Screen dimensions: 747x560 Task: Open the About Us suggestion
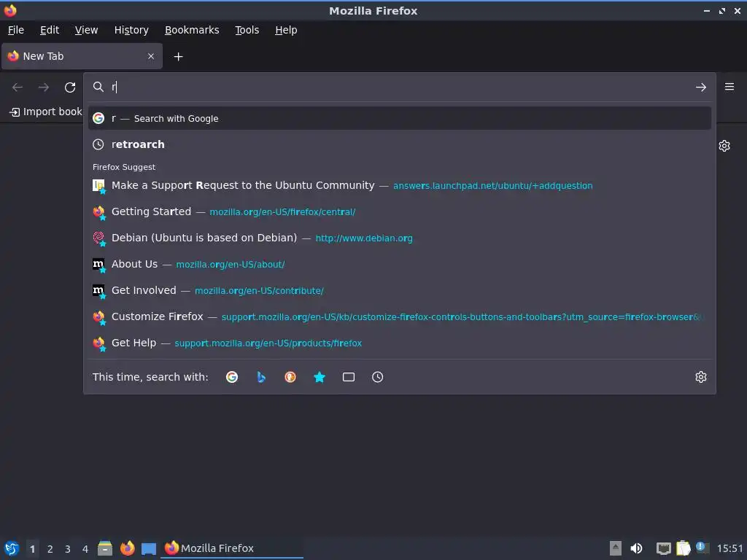point(400,264)
